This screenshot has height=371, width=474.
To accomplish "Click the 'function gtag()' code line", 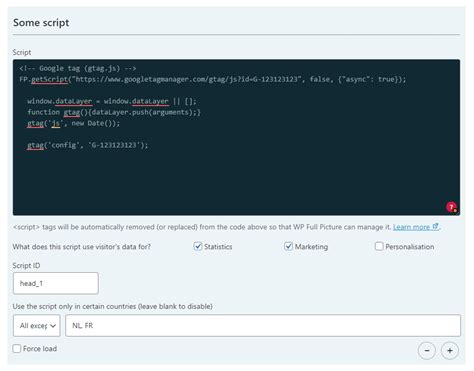I will click(x=114, y=112).
